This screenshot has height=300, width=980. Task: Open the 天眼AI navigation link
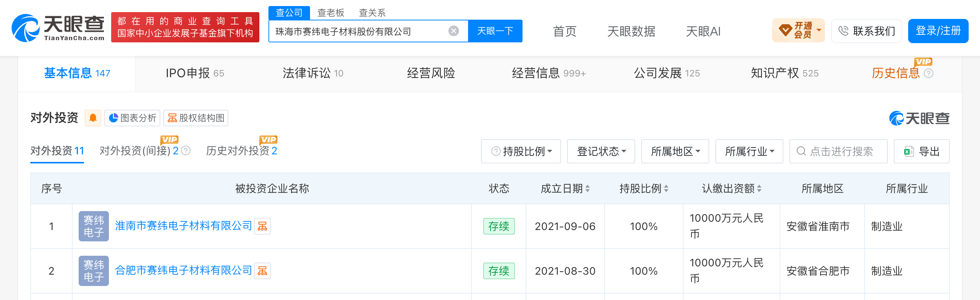(703, 31)
